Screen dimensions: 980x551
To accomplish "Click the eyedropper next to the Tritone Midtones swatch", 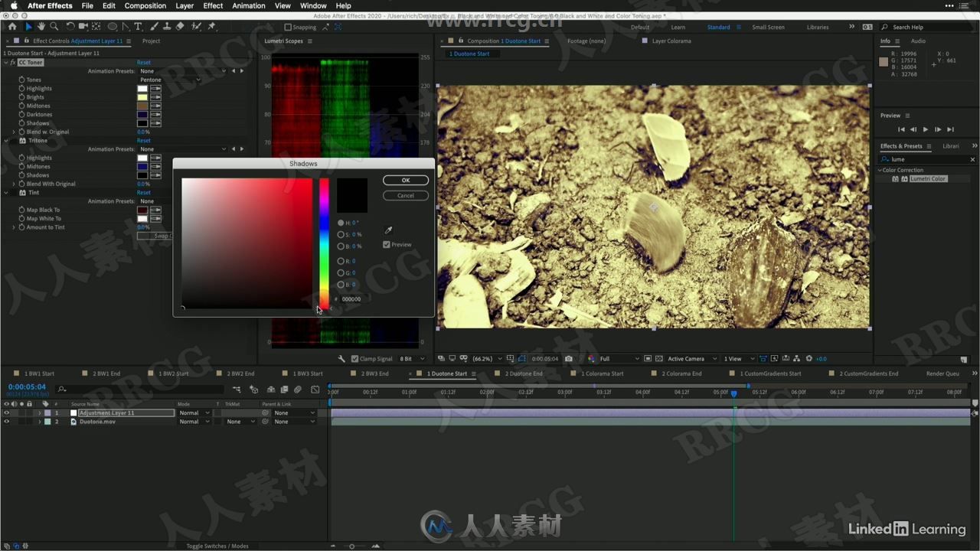I will point(155,166).
